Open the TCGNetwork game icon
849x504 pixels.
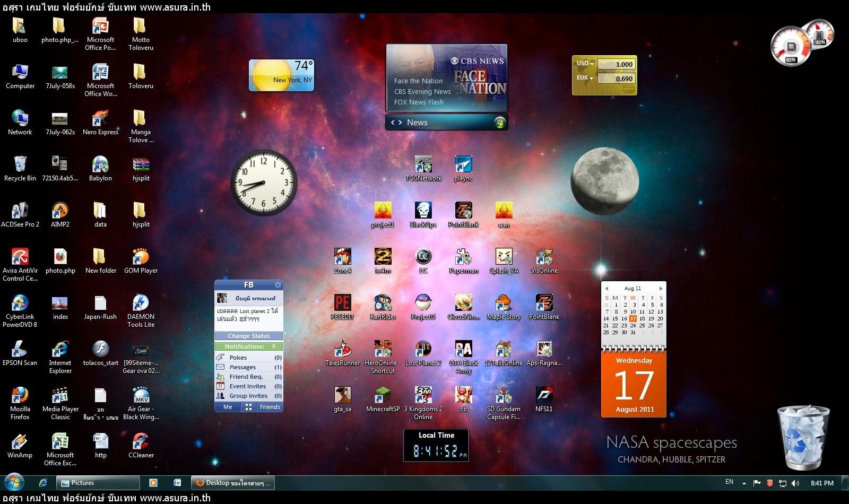tap(423, 169)
